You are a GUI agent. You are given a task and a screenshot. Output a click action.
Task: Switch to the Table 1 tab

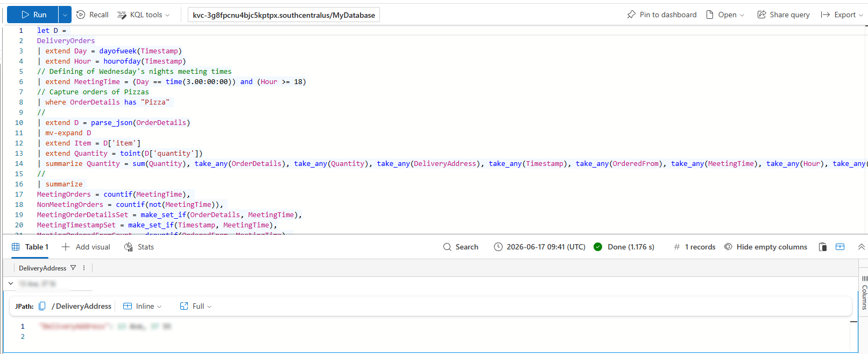point(30,247)
